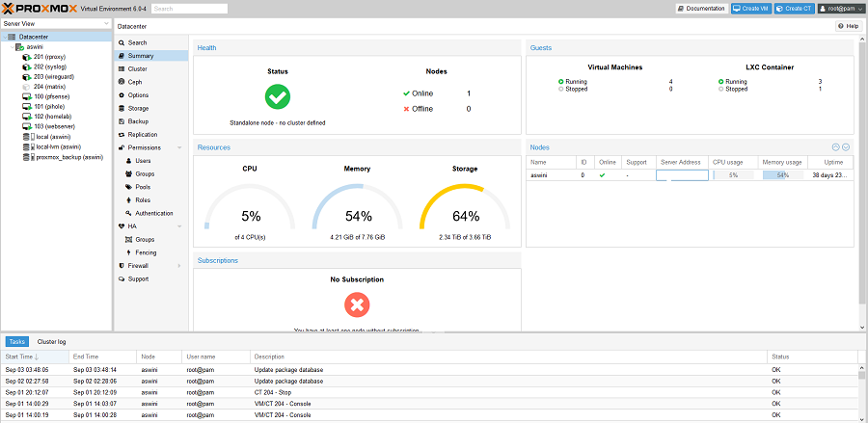Collapse the Permissions submenu arrow
The image size is (868, 423).
coord(179,147)
